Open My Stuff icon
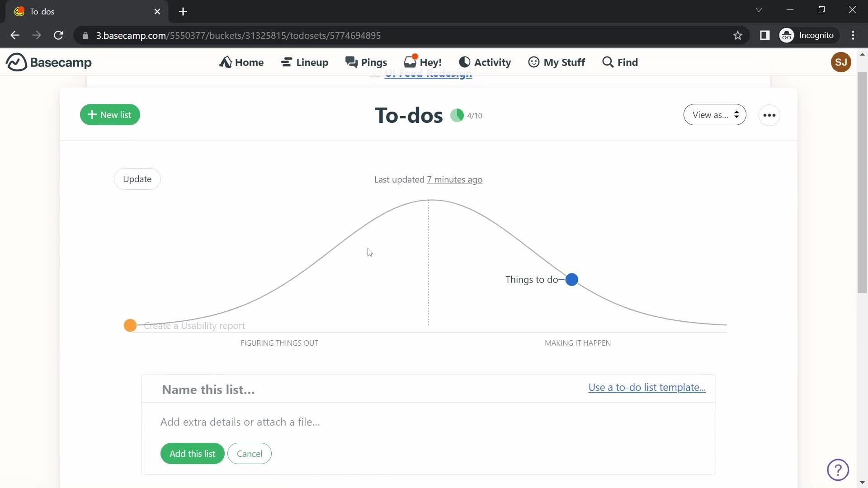The width and height of the screenshot is (868, 488). pyautogui.click(x=533, y=62)
